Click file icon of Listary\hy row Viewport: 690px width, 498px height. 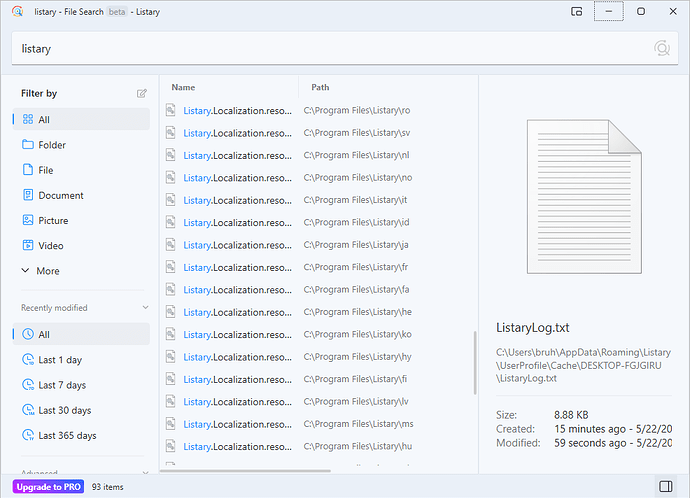pos(170,357)
